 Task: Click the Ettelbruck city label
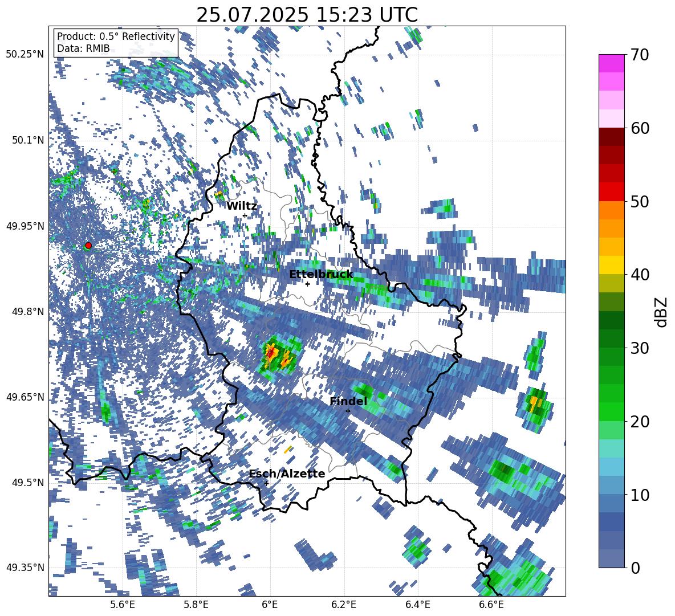tap(321, 275)
